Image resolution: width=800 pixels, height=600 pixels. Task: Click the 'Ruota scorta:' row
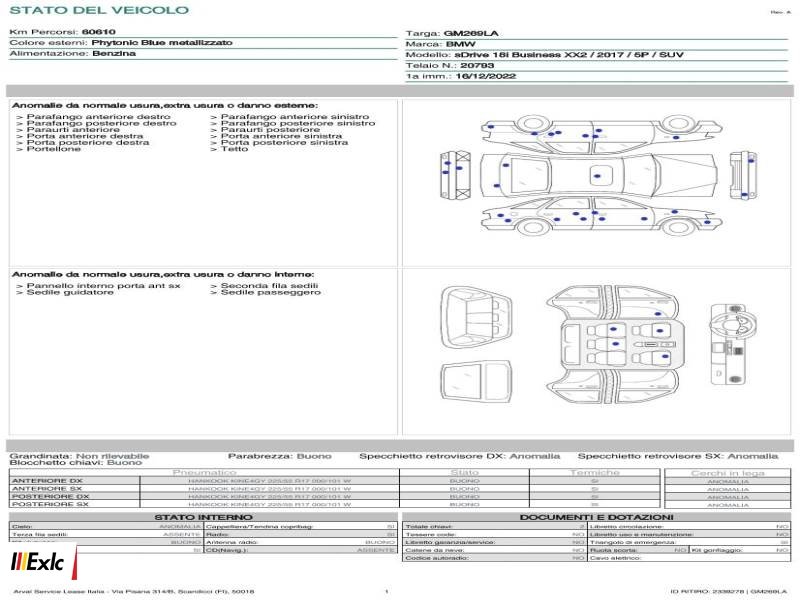(x=638, y=550)
